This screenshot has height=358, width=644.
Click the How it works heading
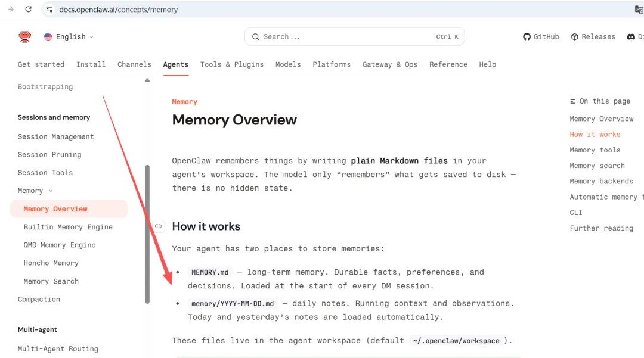(206, 226)
